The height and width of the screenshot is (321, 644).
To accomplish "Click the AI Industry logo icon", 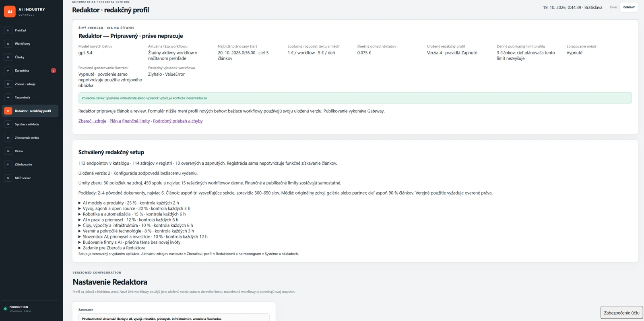I will (x=10, y=12).
